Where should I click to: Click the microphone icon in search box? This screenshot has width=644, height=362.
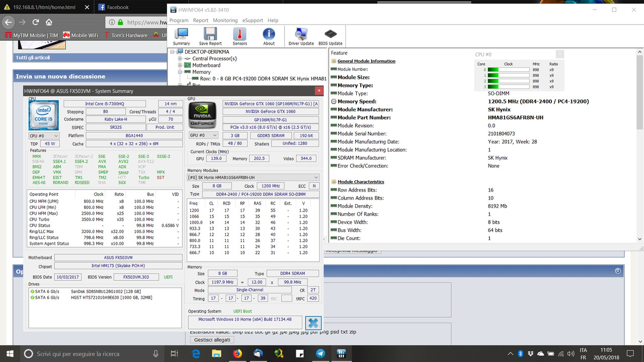point(155,353)
